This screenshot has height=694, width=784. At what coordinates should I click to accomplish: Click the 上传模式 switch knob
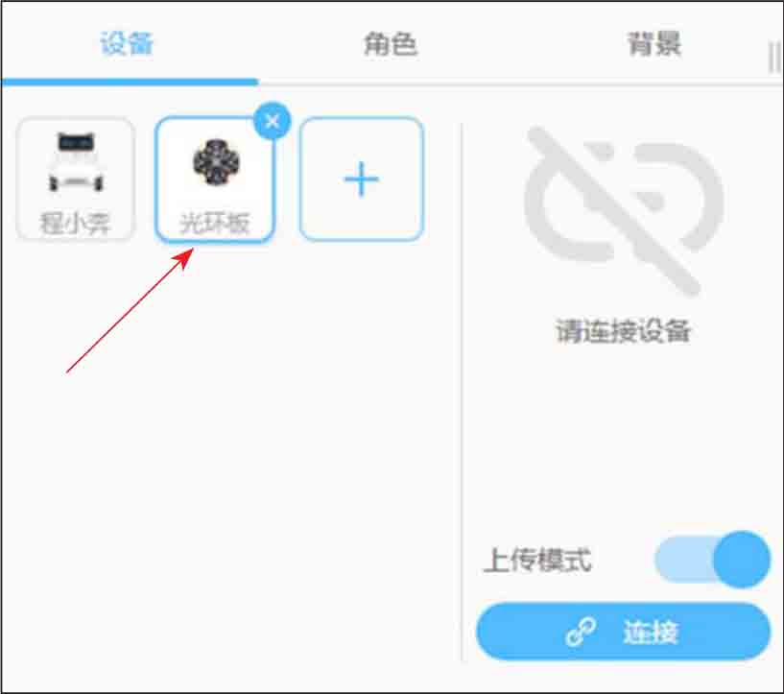click(x=742, y=560)
